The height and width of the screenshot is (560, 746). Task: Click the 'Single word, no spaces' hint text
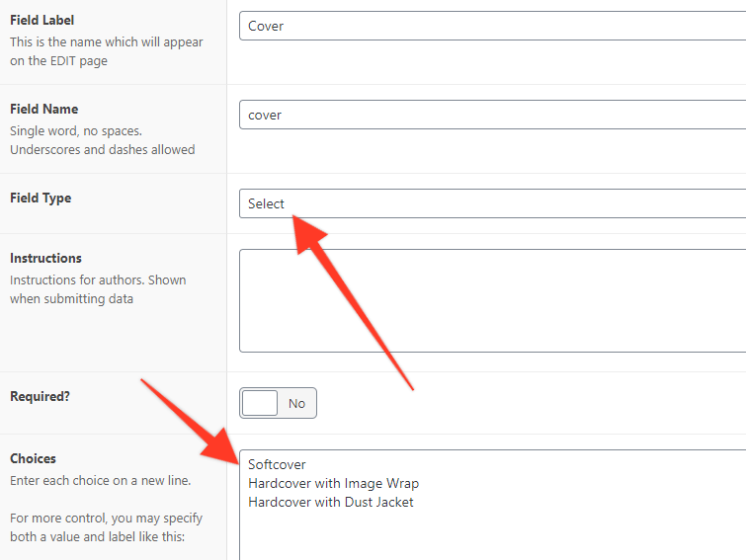point(76,130)
